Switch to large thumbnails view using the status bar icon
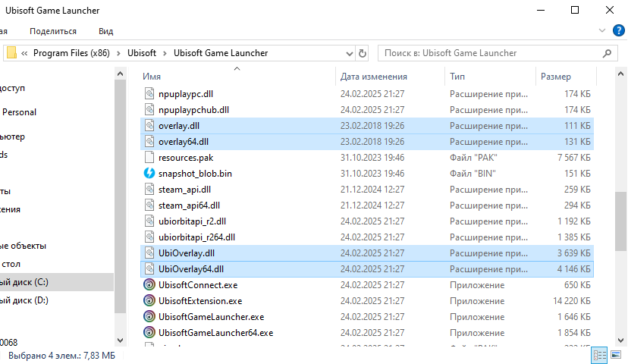The height and width of the screenshot is (364, 628). [616, 355]
